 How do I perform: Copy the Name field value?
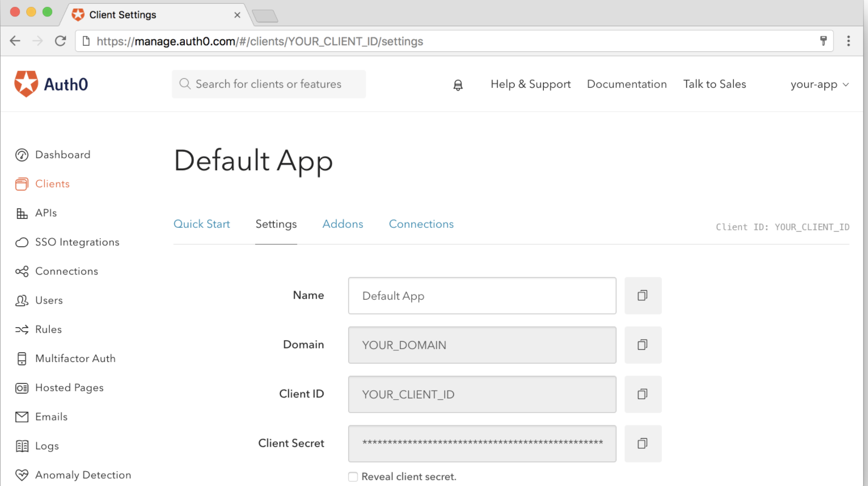point(643,295)
